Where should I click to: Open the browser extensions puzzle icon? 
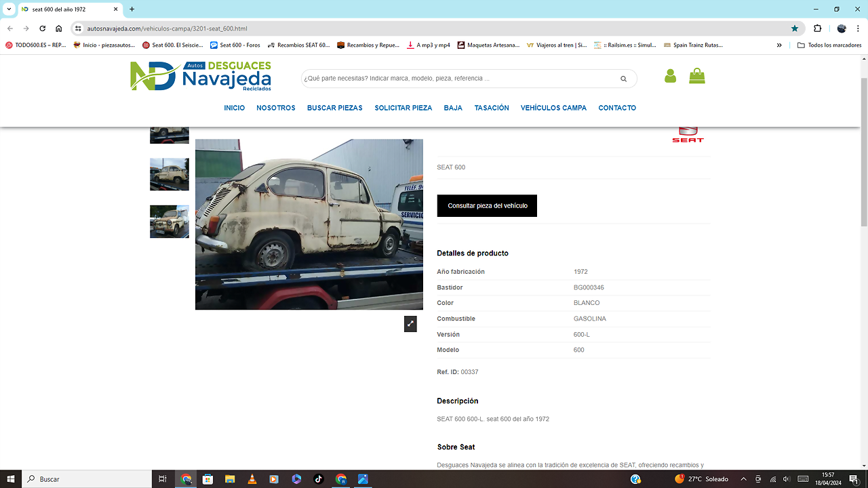817,28
